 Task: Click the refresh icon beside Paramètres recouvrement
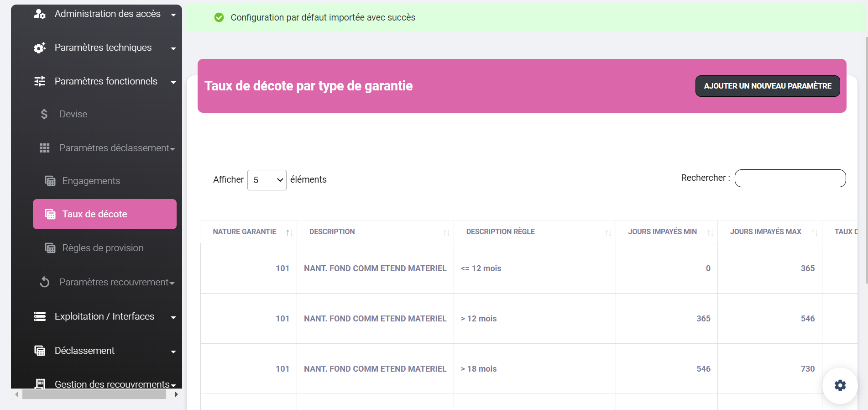(44, 282)
